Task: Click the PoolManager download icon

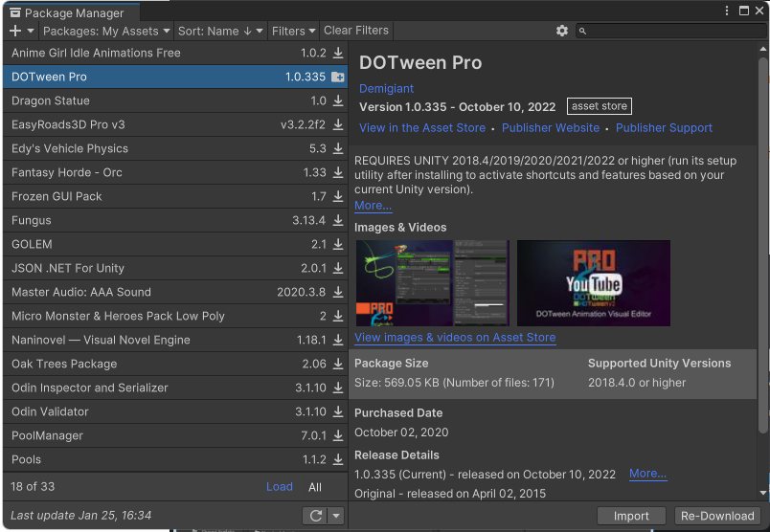Action: point(338,435)
